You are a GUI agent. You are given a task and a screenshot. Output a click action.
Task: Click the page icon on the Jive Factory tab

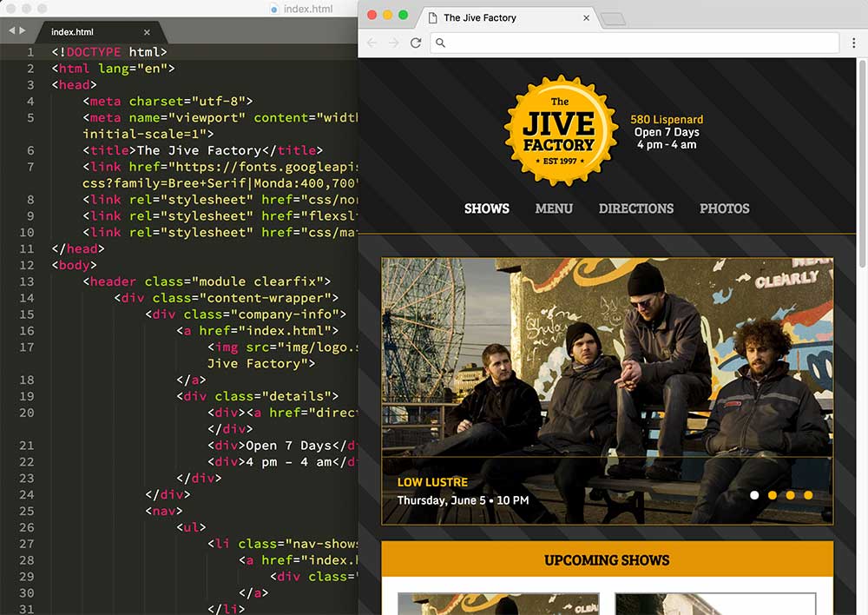[433, 17]
